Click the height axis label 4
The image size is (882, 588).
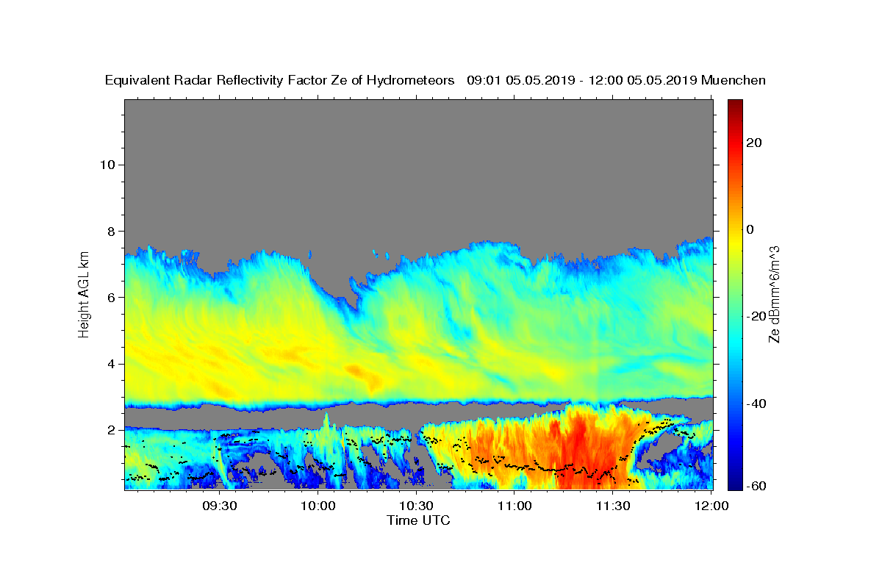[x=111, y=364]
